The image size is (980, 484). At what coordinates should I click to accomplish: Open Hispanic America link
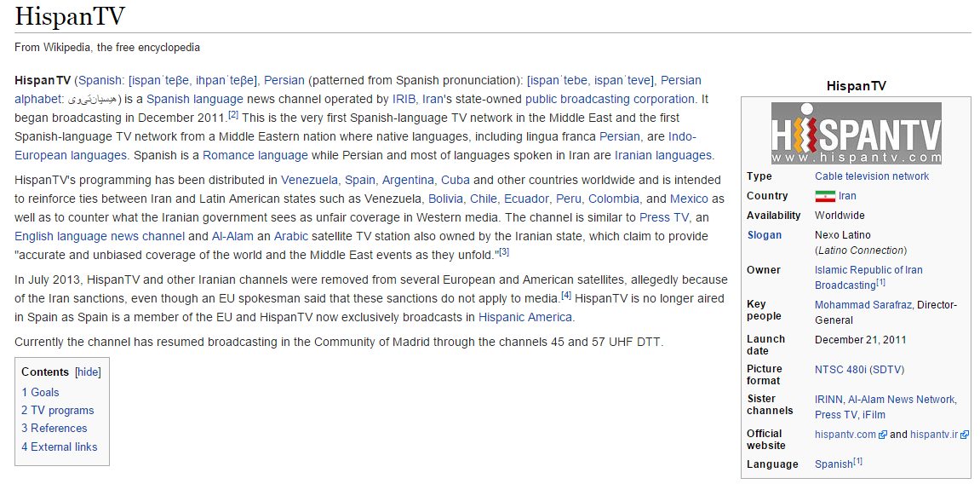525,317
